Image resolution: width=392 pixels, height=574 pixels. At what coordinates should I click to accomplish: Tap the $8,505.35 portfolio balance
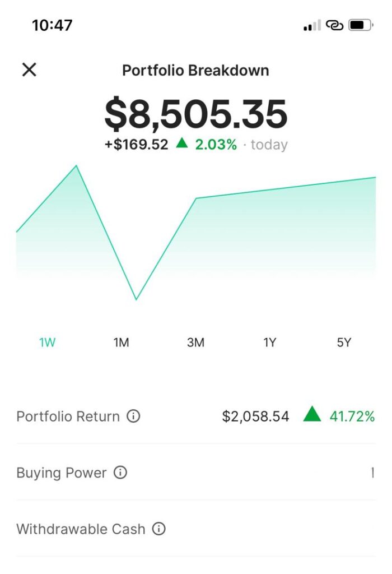pyautogui.click(x=196, y=114)
